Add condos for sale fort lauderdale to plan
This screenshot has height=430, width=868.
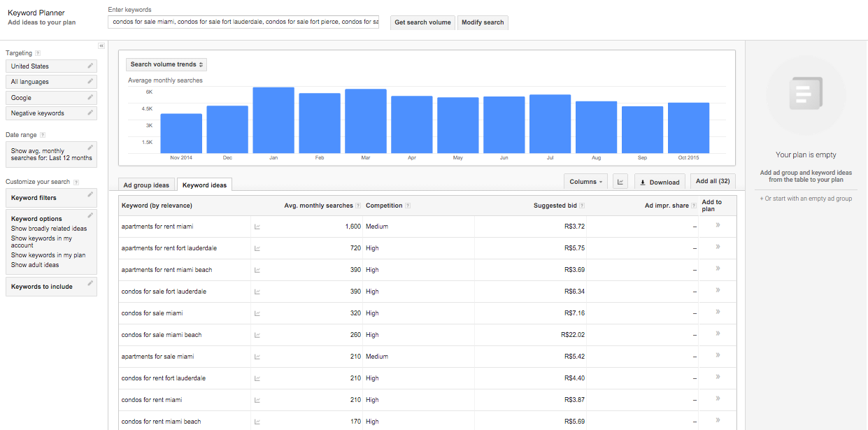[x=718, y=290]
